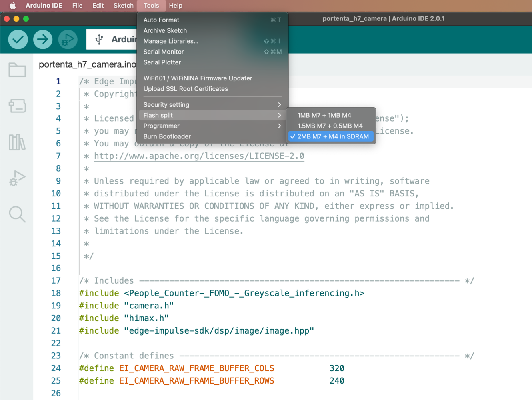Open the Debug sidebar panel icon

pos(17,178)
